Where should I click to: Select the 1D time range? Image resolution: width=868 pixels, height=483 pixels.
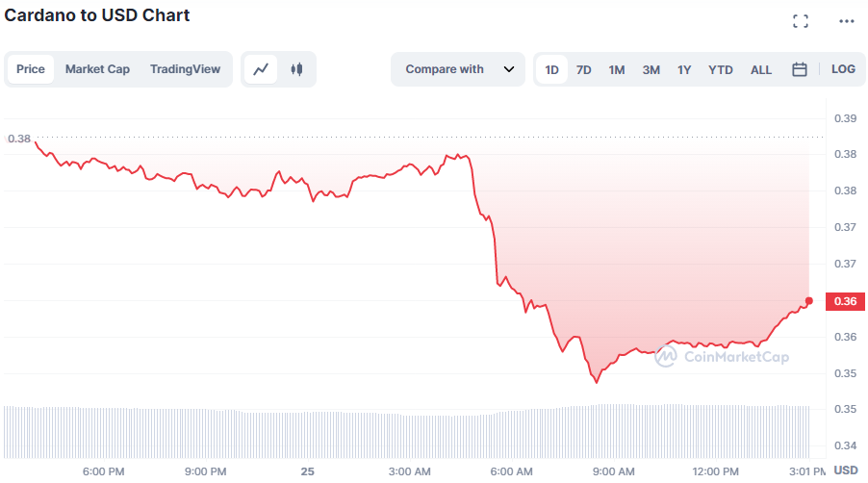coord(551,69)
